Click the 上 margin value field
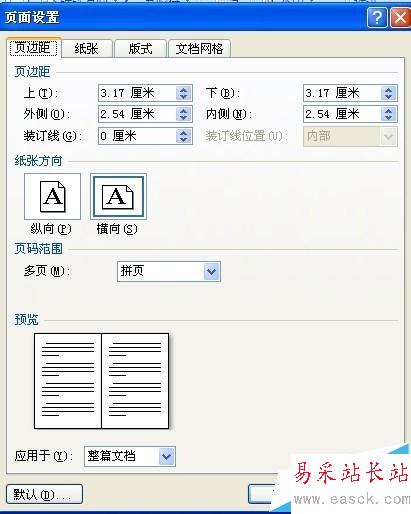Image resolution: width=411 pixels, height=514 pixels. [137, 93]
